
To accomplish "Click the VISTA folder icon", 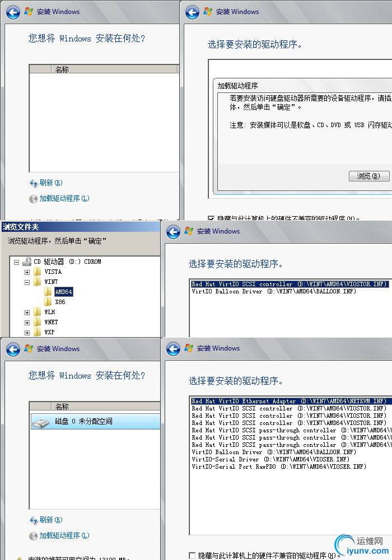I will [37, 272].
